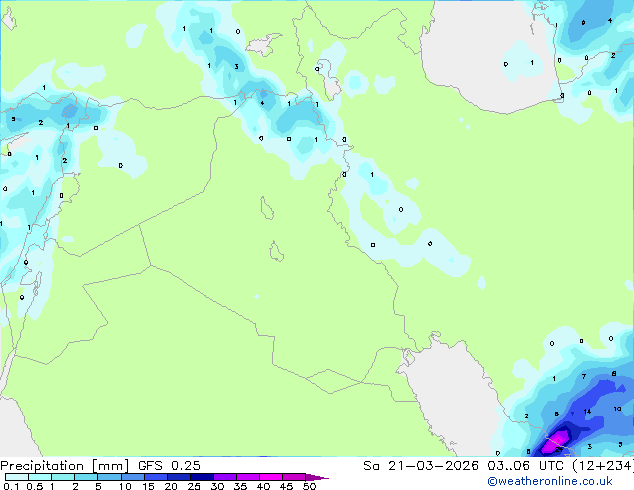634x490 pixels.
Task: Click the 40–45 mm magenta legend box
Action: pyautogui.click(x=271, y=477)
